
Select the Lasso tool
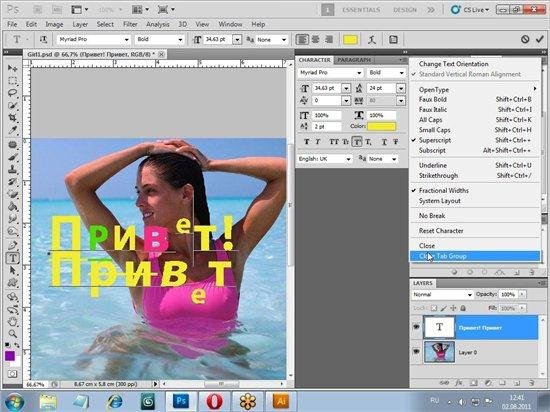(x=13, y=93)
